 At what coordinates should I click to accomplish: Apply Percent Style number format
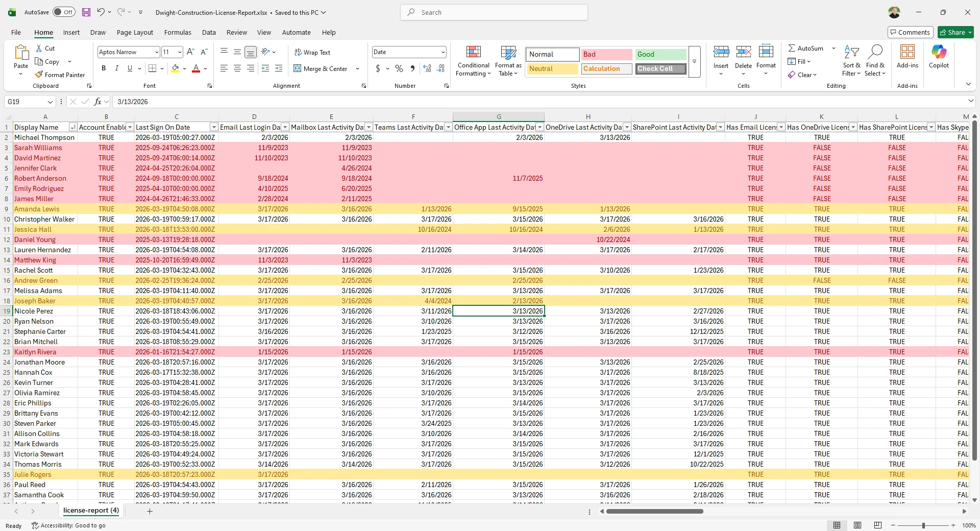(x=399, y=68)
